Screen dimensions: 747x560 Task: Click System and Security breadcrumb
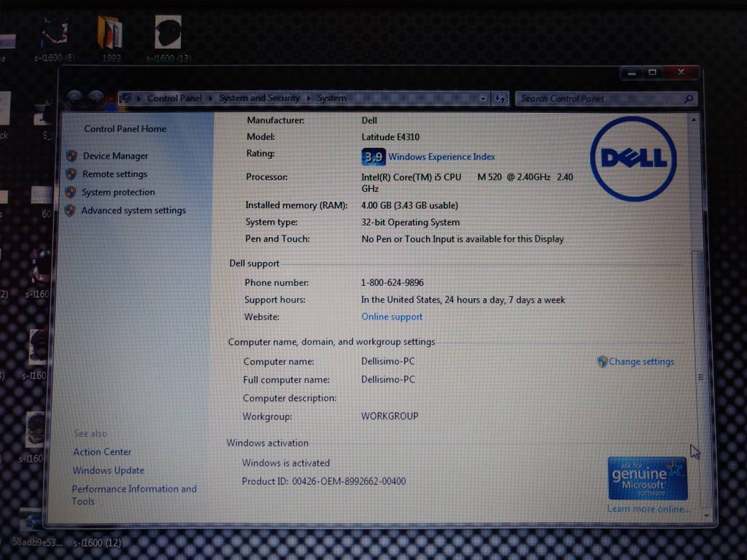(x=259, y=98)
